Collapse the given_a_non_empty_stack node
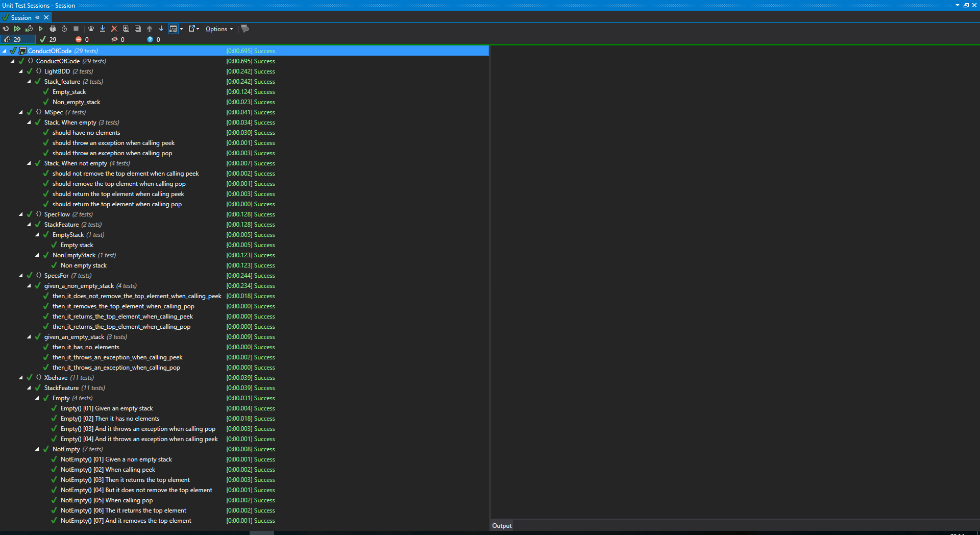 [x=29, y=286]
